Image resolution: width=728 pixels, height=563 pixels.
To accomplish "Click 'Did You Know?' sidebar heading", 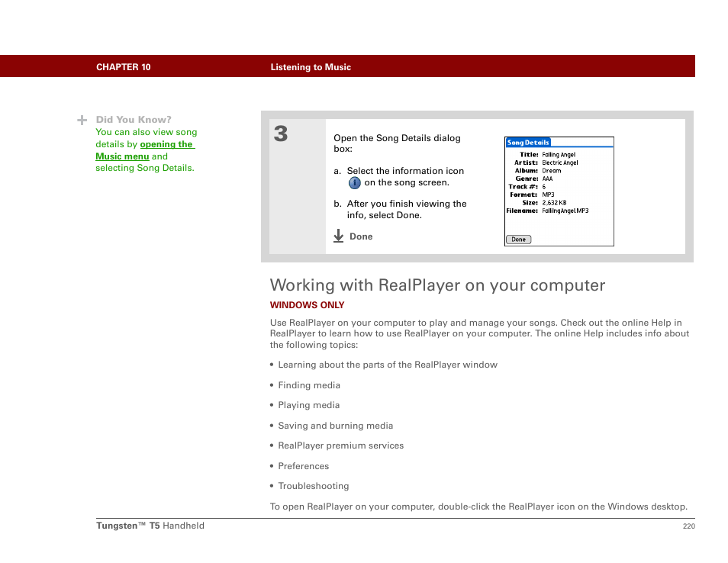I will (134, 120).
